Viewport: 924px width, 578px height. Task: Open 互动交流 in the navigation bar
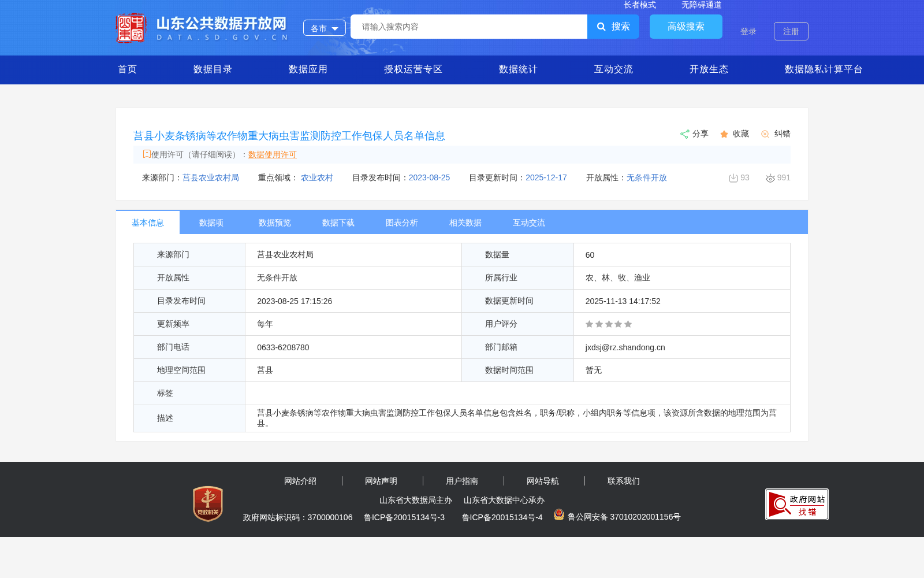tap(614, 69)
